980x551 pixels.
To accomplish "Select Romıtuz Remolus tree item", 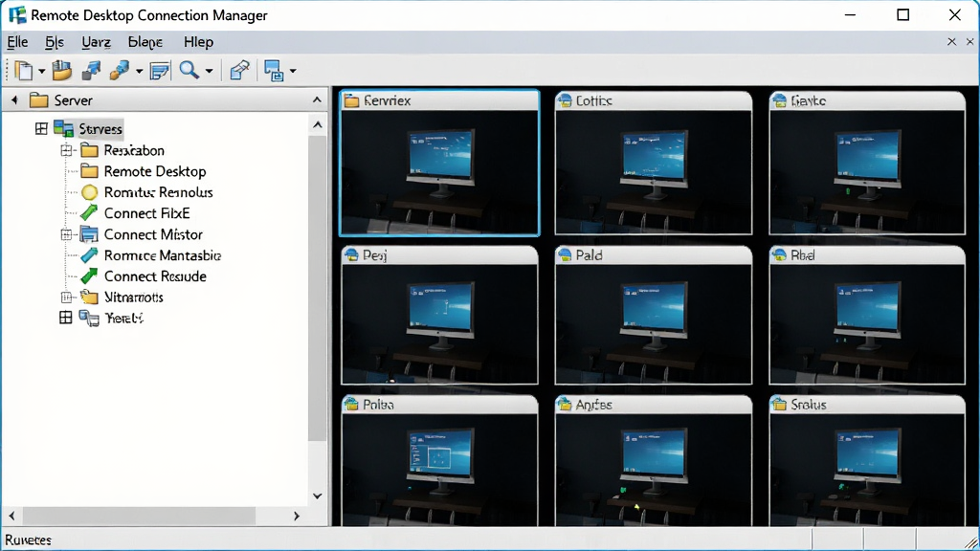I will (158, 192).
